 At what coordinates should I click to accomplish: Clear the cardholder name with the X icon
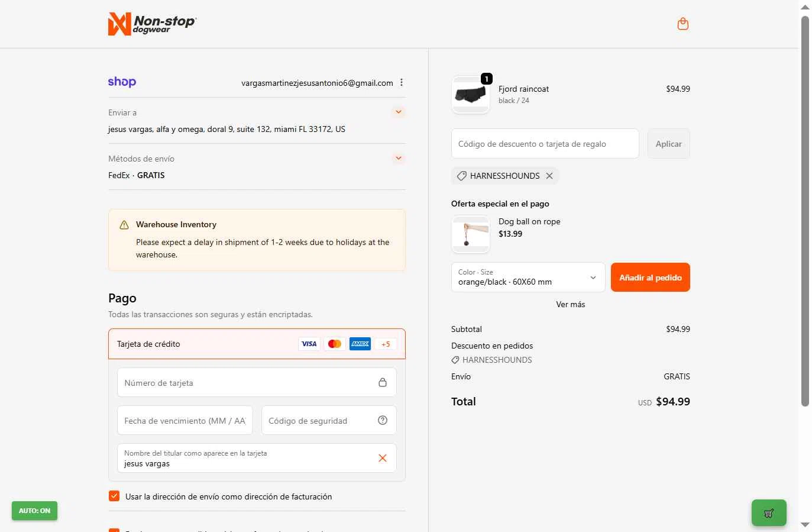click(383, 458)
